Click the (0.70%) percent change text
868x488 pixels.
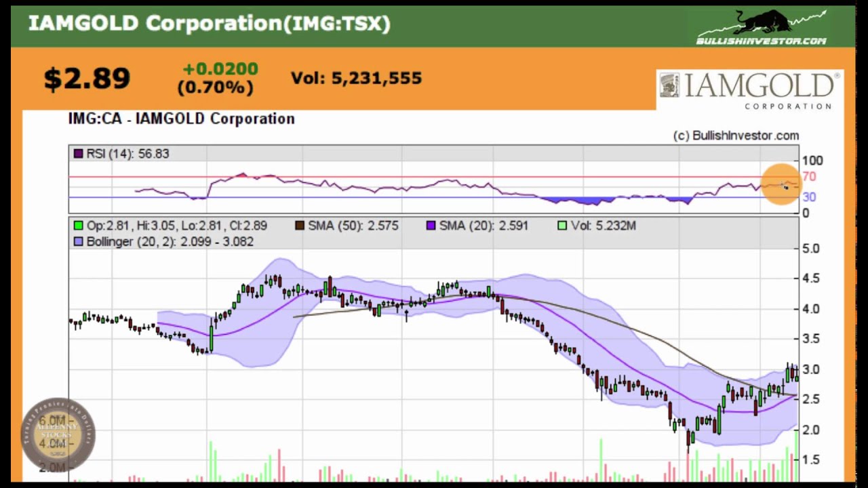pyautogui.click(x=215, y=87)
